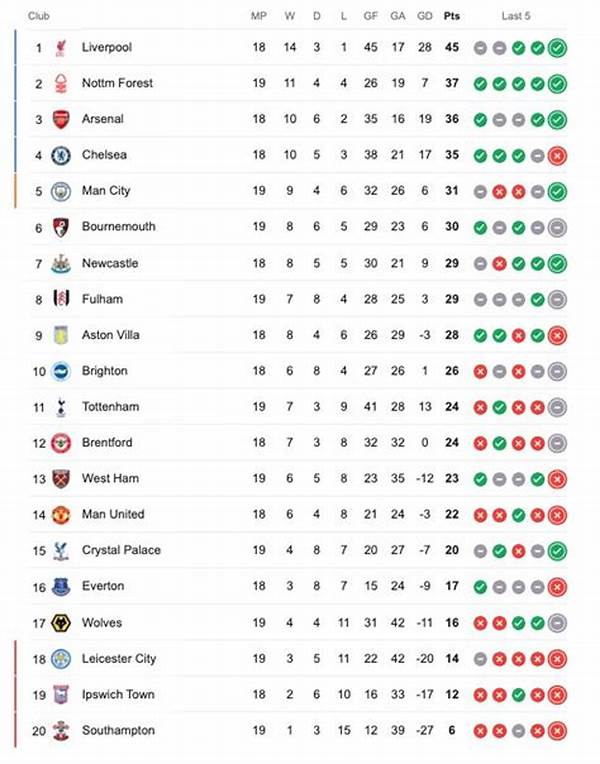Click the Club column header

click(x=40, y=16)
